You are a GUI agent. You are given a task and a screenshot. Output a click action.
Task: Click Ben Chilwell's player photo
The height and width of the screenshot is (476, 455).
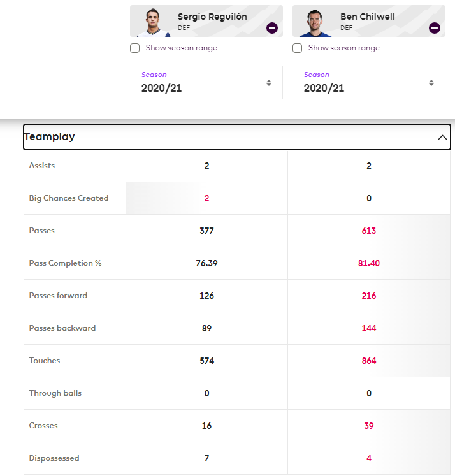(313, 23)
